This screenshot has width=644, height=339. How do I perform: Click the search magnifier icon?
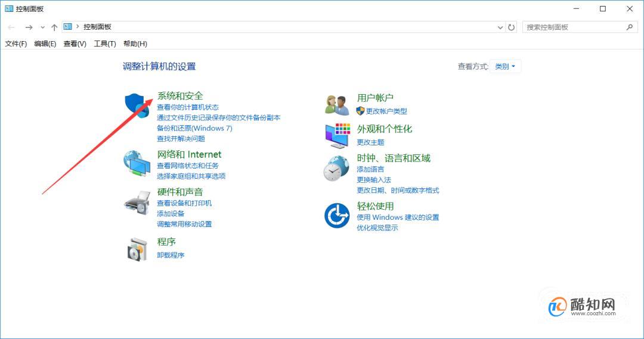[x=629, y=27]
